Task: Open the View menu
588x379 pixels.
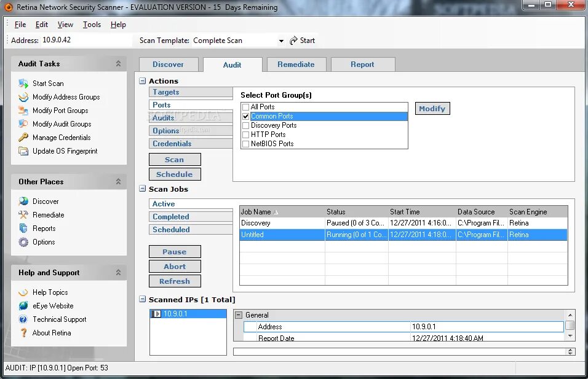Action: 65,25
